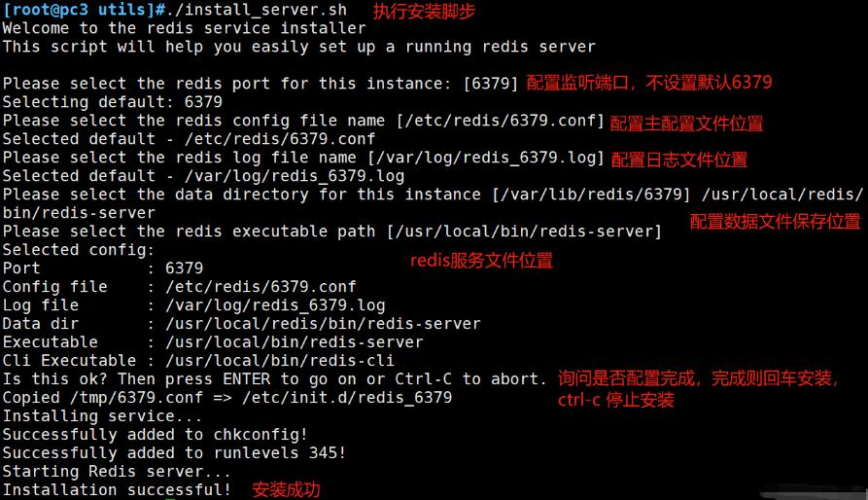Click the red note 配置监听端口，不设置默认6379
This screenshot has width=868, height=500.
648,83
